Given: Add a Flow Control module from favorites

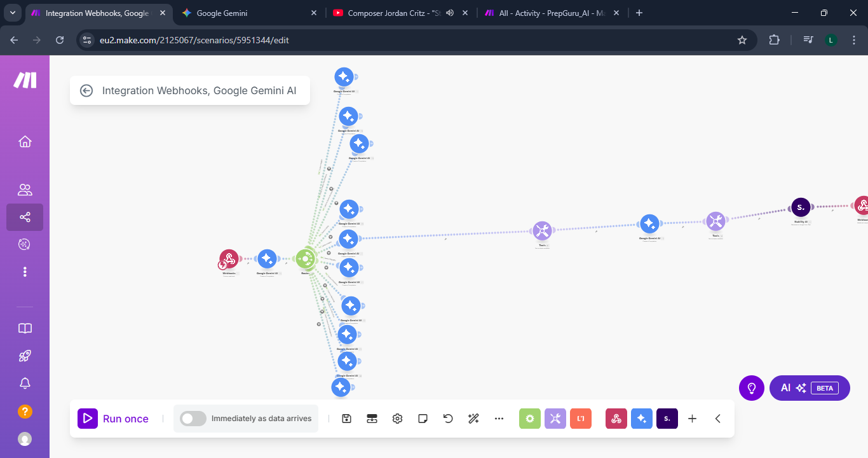Looking at the screenshot, I should tap(530, 419).
